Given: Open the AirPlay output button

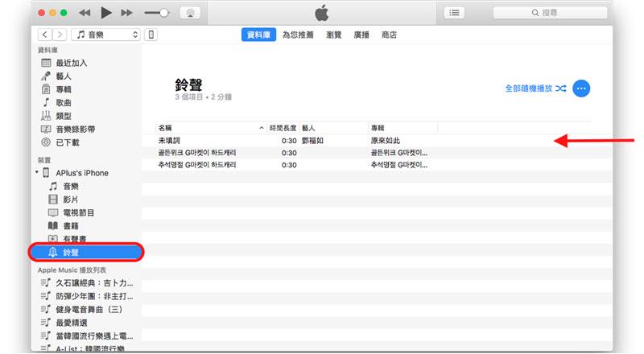Looking at the screenshot, I should pos(190,13).
